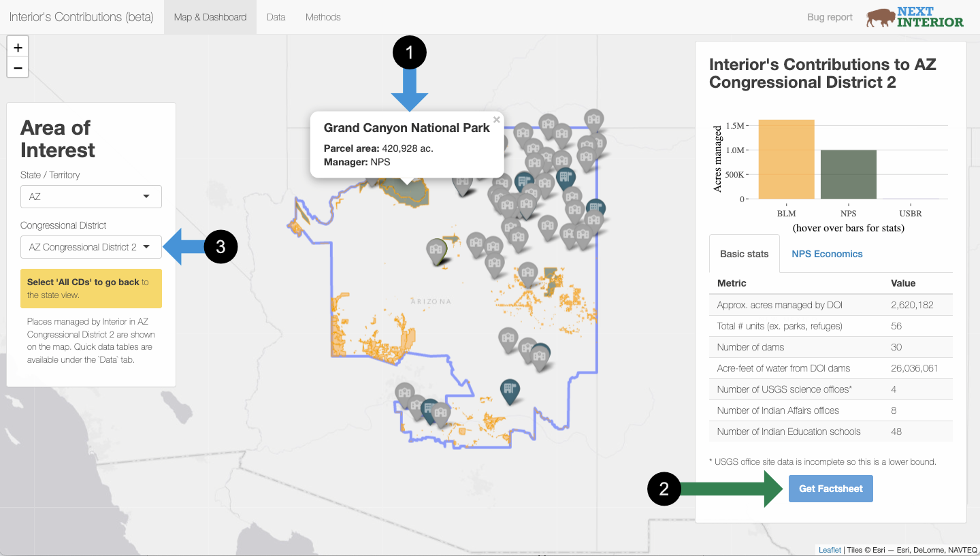Image resolution: width=980 pixels, height=556 pixels.
Task: Open the Bug report link
Action: 829,16
